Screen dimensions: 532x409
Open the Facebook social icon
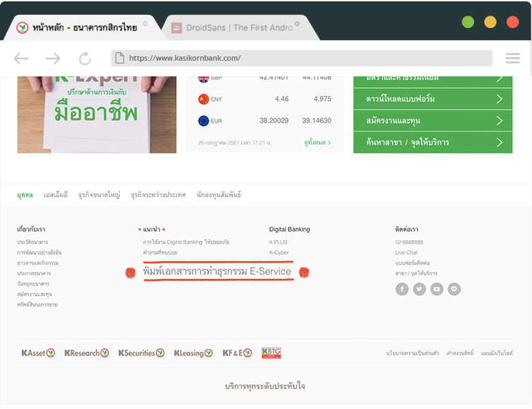[x=402, y=289]
